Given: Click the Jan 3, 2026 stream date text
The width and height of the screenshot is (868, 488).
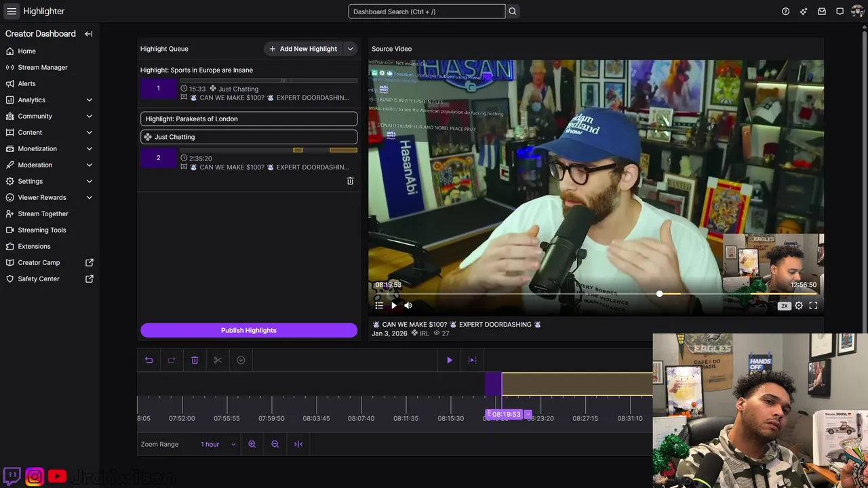Looking at the screenshot, I should (x=390, y=333).
